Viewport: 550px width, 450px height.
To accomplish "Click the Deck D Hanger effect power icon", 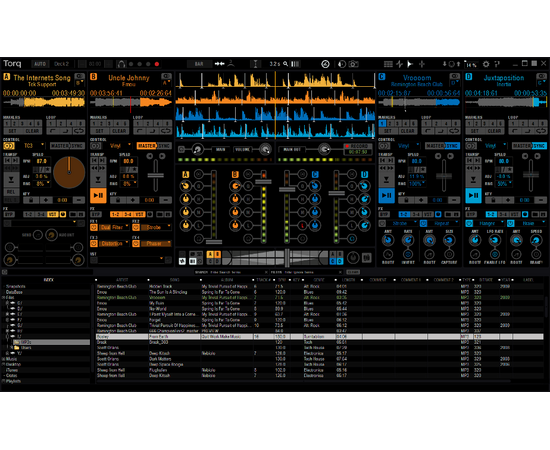I will pyautogui.click(x=469, y=223).
